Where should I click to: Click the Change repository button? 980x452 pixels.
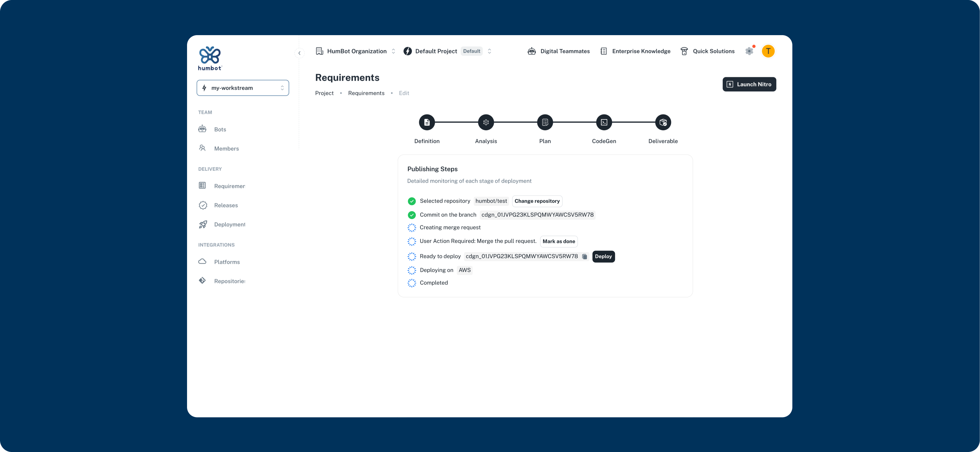[537, 201]
